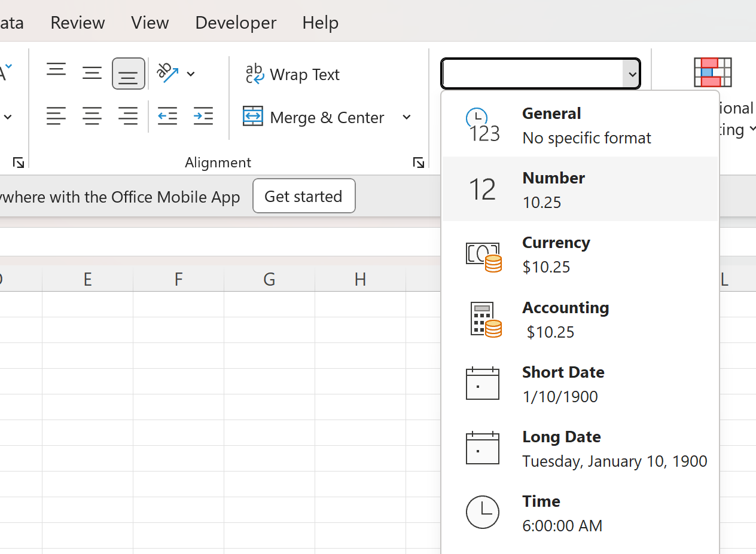
Task: Click the Wrap Text icon
Action: click(x=255, y=74)
